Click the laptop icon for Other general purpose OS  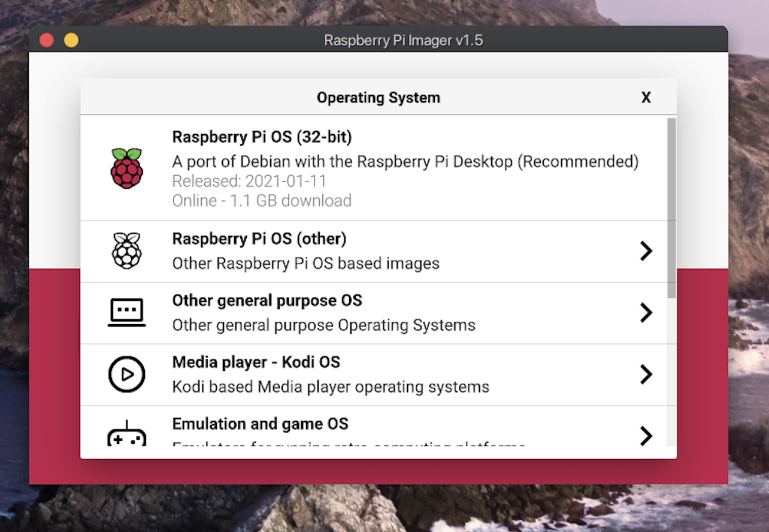point(127,312)
